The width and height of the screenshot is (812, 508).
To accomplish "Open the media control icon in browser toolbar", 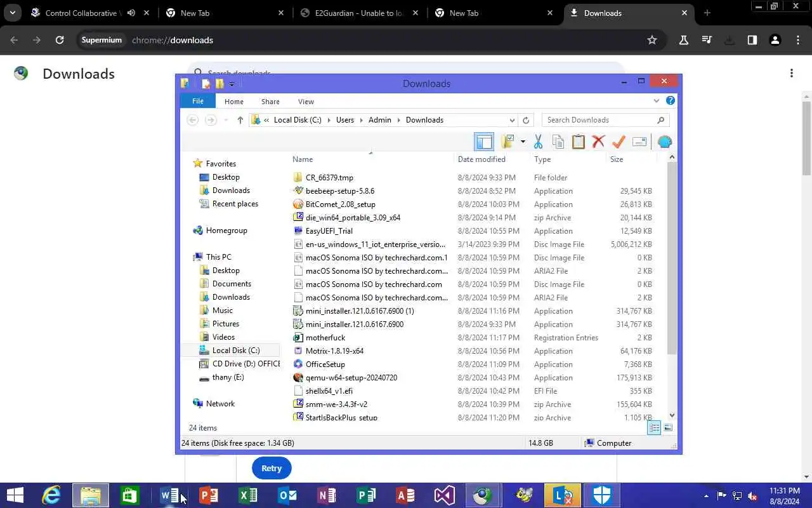I will point(707,40).
